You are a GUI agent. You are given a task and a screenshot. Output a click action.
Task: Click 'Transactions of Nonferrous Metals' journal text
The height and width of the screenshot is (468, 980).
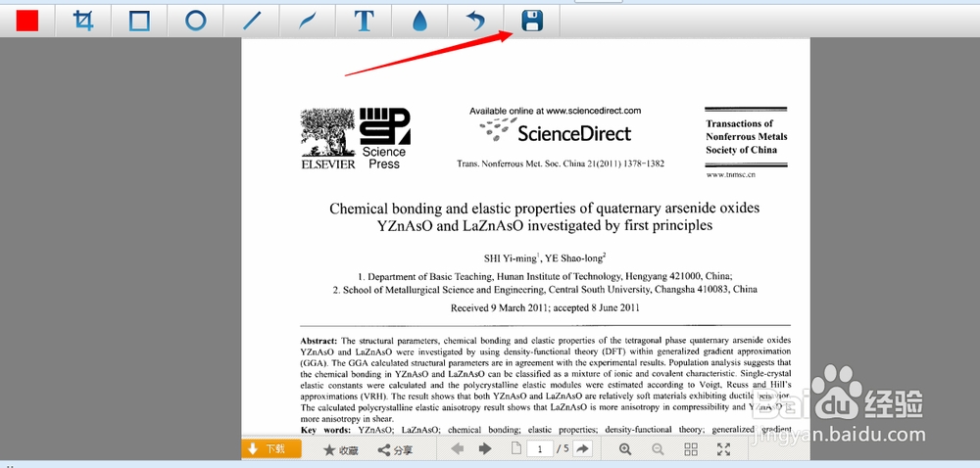click(746, 137)
